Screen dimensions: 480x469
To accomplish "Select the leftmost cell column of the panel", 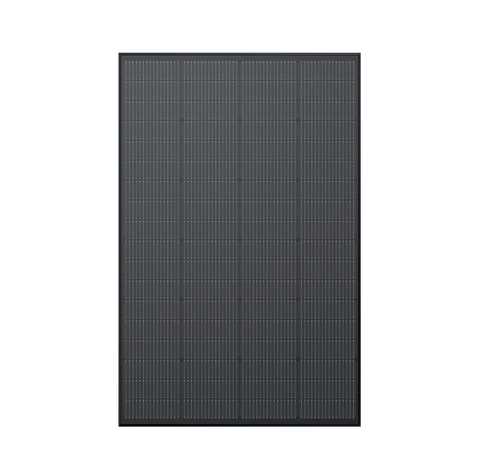I will (152, 239).
